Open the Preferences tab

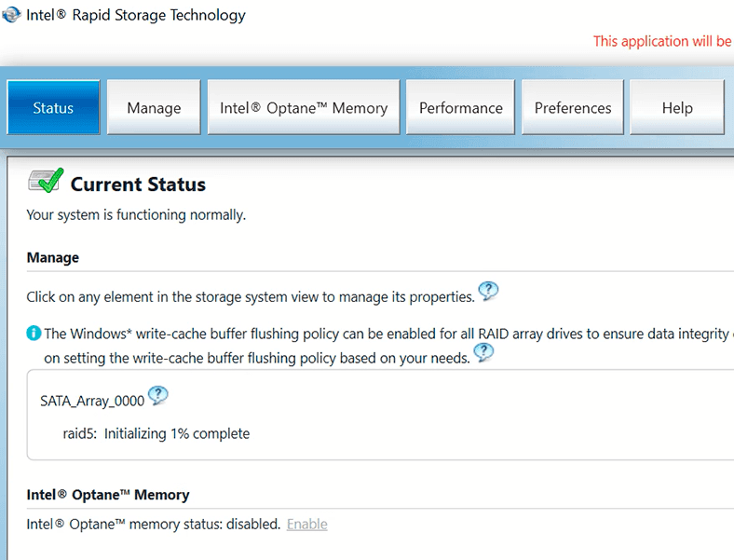[x=573, y=108]
